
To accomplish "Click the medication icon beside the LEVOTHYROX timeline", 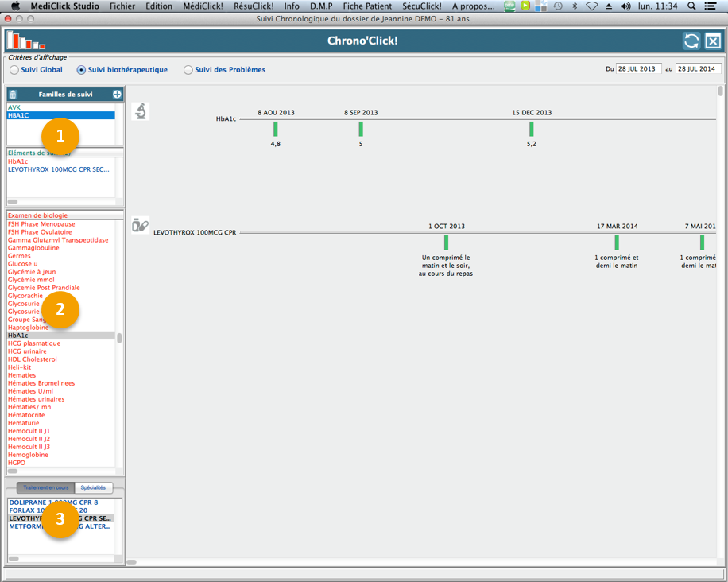I will pyautogui.click(x=140, y=225).
